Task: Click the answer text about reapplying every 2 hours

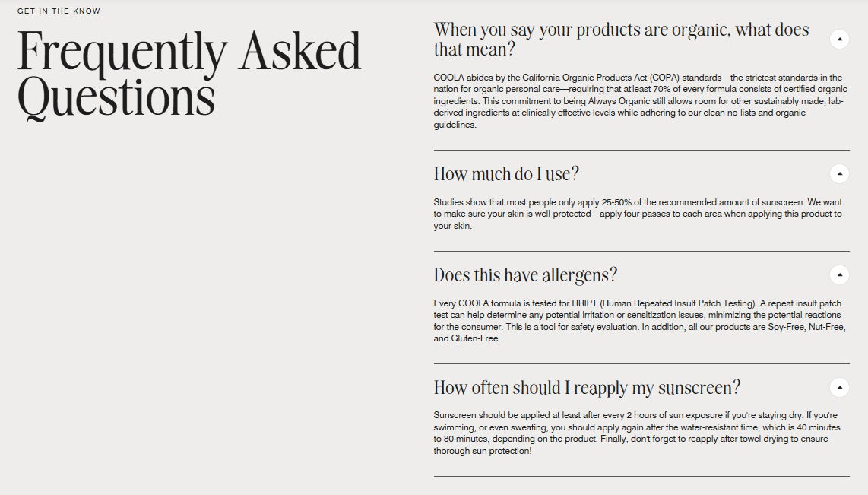Action: (638, 433)
